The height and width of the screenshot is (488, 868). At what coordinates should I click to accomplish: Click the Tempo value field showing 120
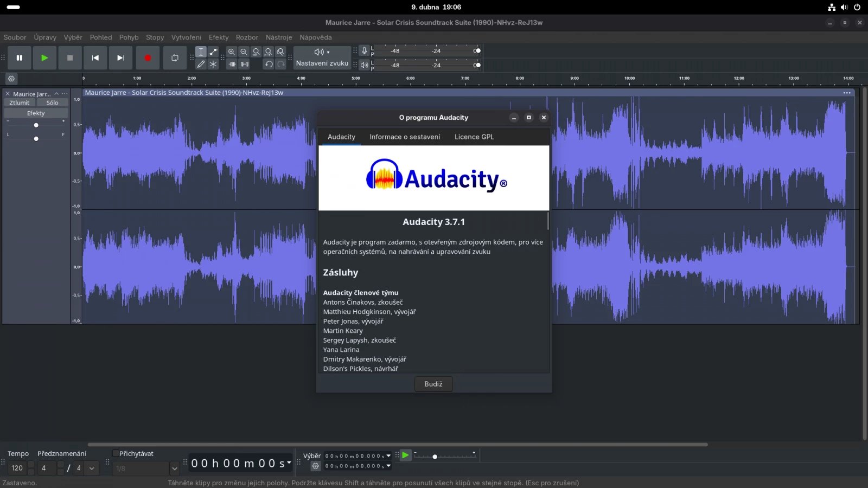17,468
